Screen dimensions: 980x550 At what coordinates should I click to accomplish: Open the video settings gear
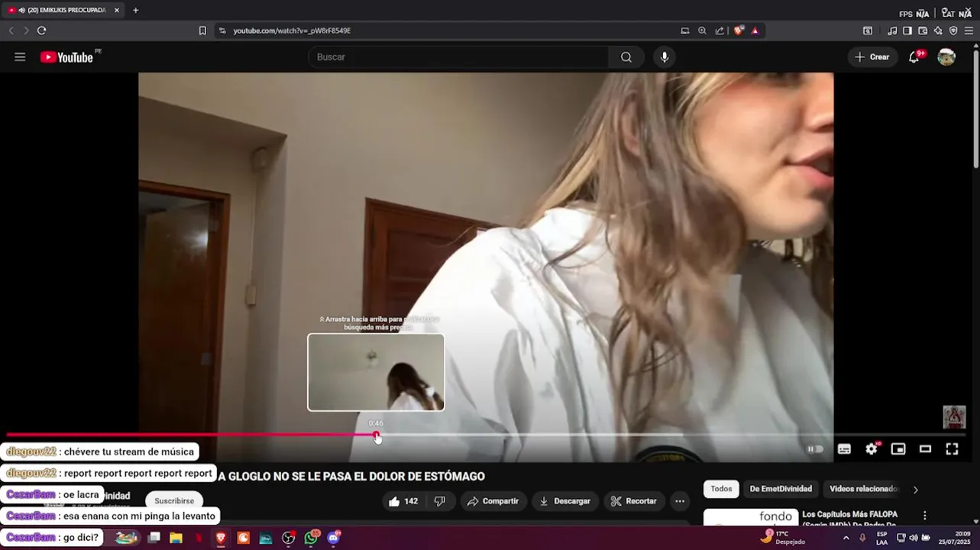(872, 449)
